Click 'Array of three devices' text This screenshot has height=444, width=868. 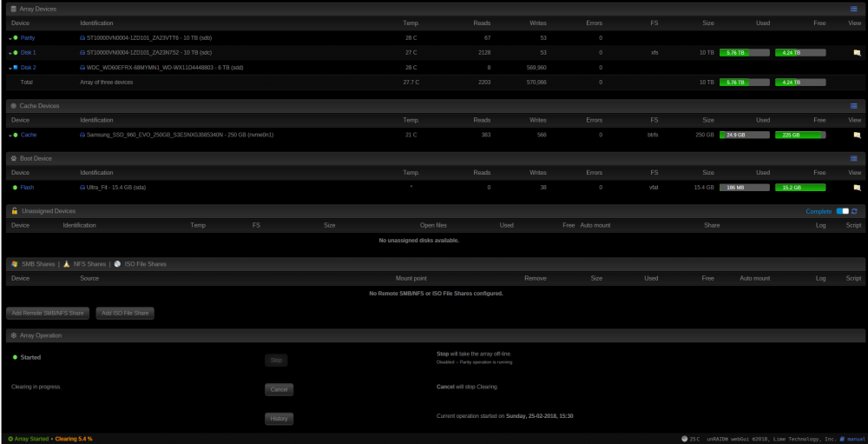(106, 82)
